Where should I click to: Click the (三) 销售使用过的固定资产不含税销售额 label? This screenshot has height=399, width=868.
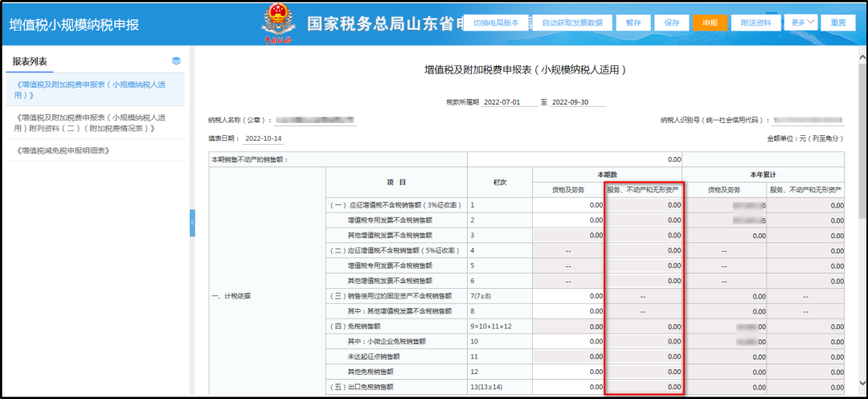tap(391, 296)
